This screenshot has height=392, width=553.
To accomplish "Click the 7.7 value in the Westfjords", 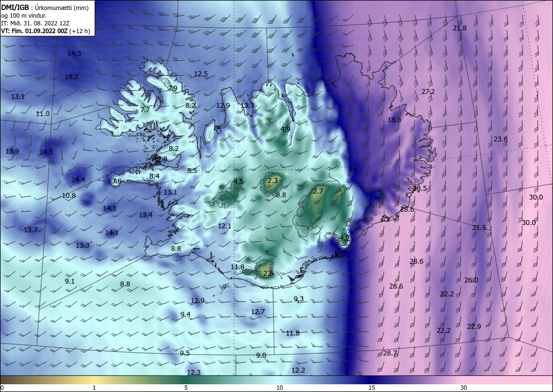I will (x=145, y=109).
